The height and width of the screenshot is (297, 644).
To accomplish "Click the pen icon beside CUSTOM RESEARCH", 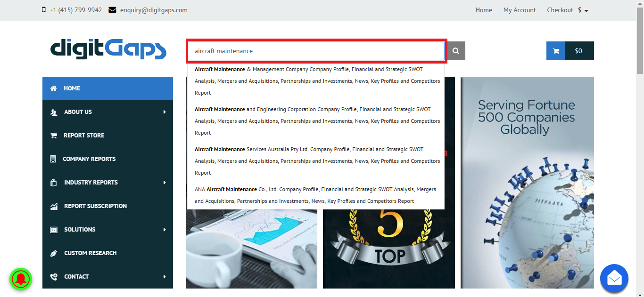I will point(54,253).
